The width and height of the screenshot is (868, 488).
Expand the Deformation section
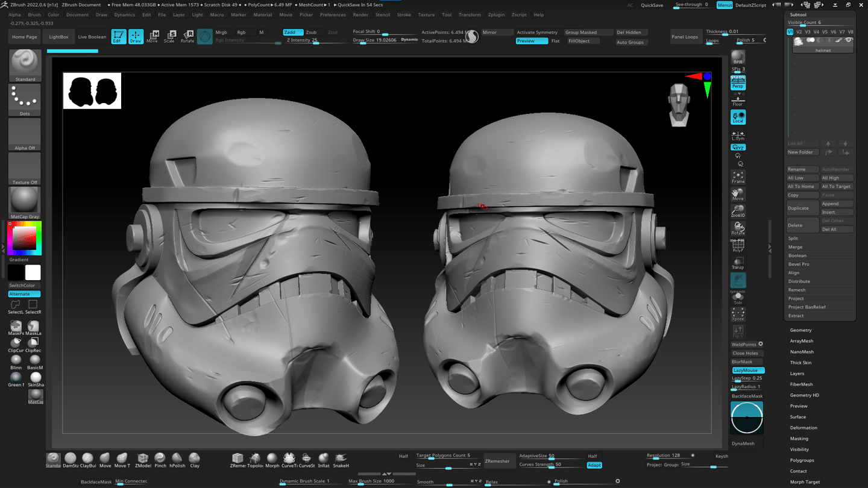pyautogui.click(x=804, y=428)
